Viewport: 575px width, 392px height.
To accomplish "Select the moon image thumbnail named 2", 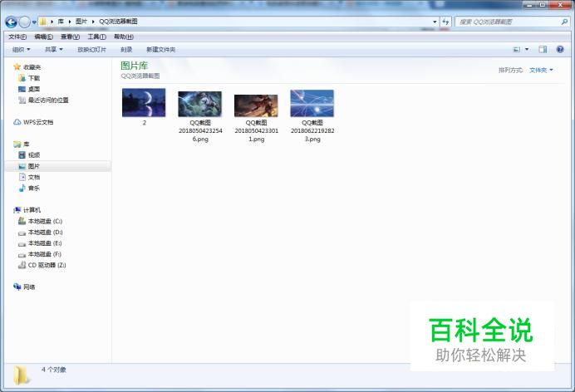I will 144,103.
